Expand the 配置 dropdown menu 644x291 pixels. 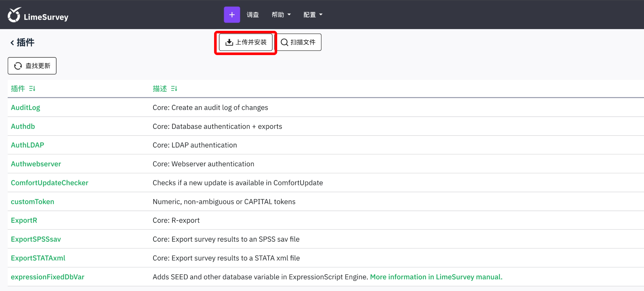point(313,15)
